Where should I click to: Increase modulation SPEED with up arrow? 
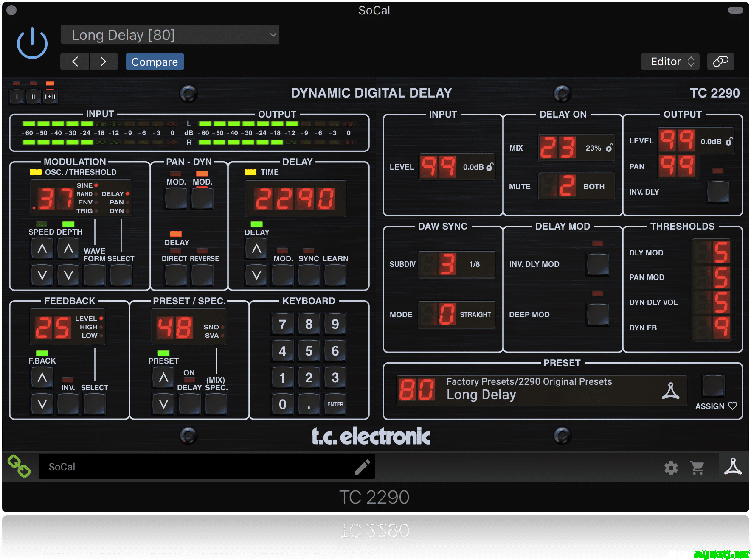42,249
